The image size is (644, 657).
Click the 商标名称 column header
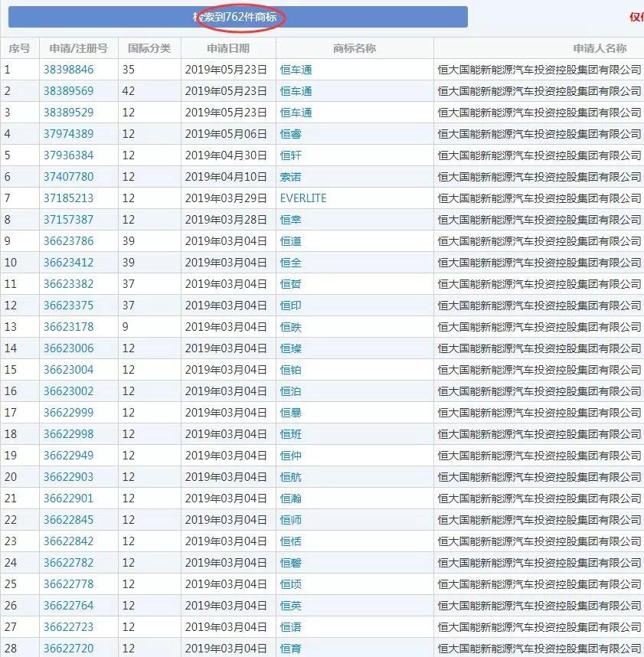pos(355,48)
